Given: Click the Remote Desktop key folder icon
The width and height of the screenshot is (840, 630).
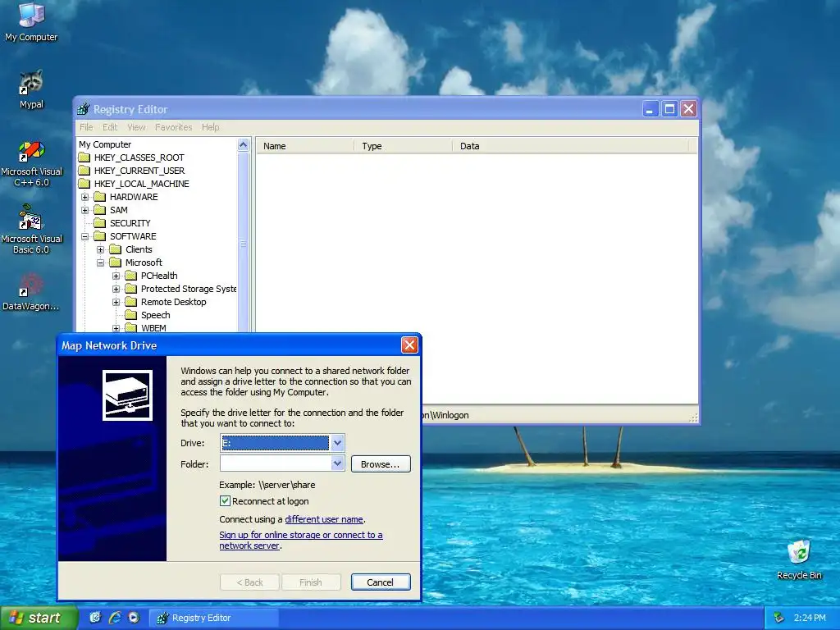Looking at the screenshot, I should coord(130,302).
